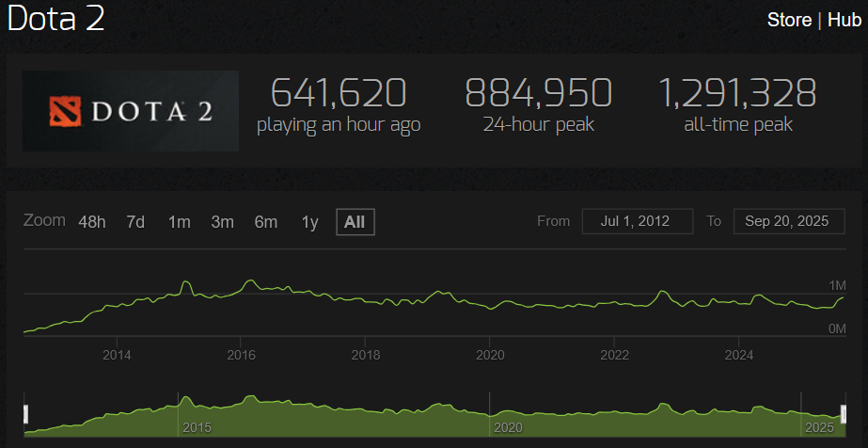
Task: Click the 1M y-axis label
Action: 838,286
